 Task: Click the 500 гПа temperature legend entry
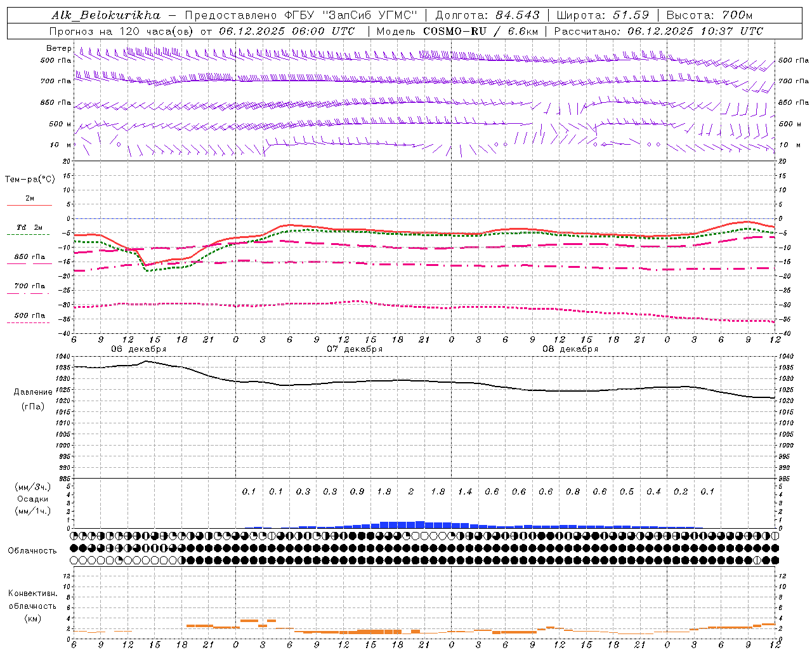30,315
